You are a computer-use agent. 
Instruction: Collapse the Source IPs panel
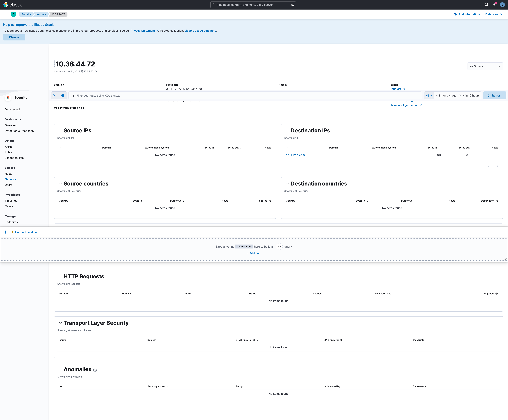[61, 131]
